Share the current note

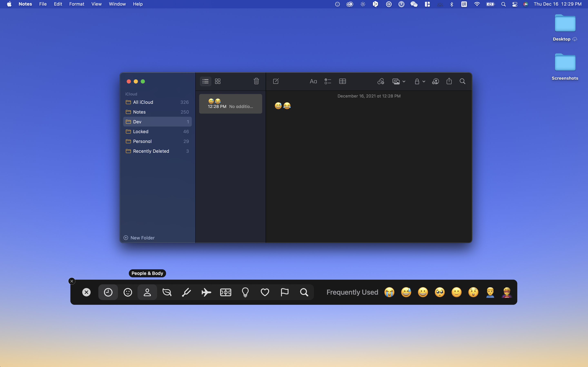tap(449, 81)
